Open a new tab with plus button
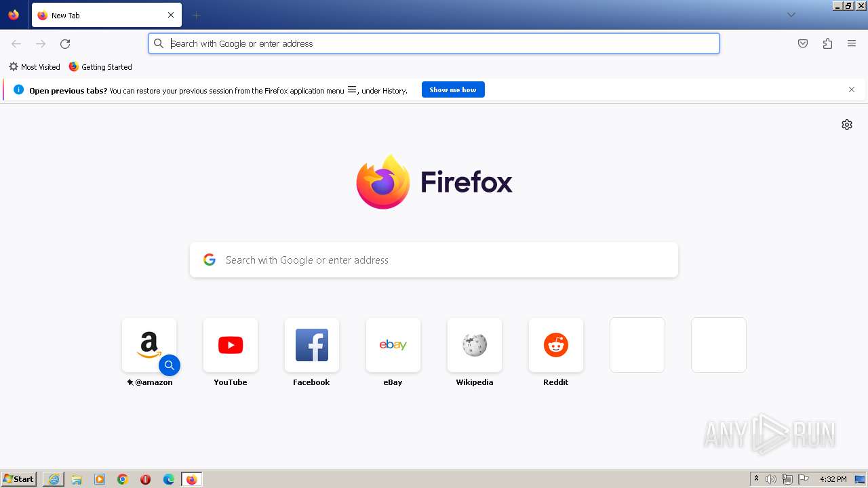 click(x=196, y=15)
